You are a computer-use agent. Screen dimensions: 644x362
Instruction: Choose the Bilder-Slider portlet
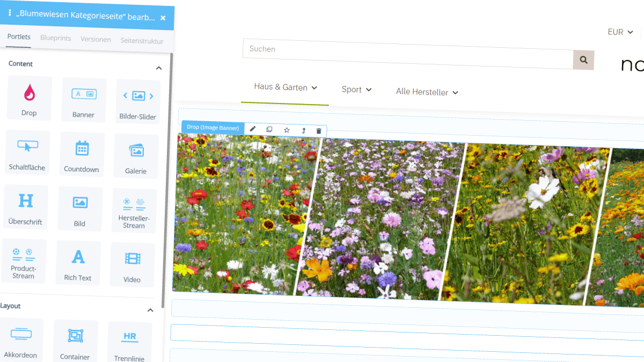pos(138,102)
